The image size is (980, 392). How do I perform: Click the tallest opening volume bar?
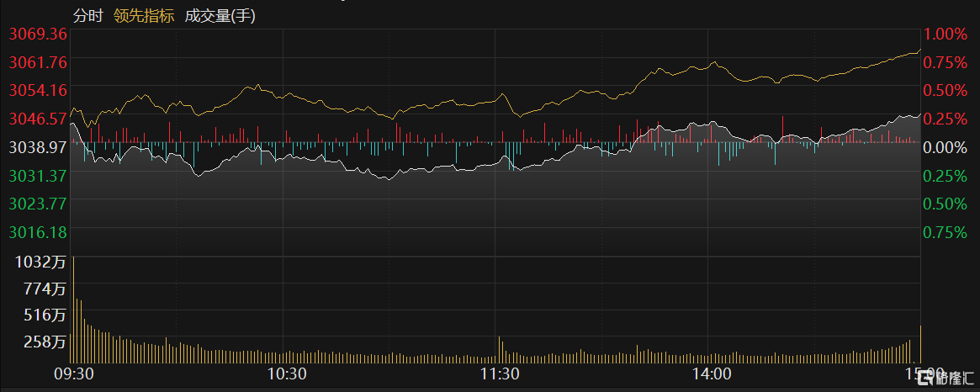tap(73, 311)
